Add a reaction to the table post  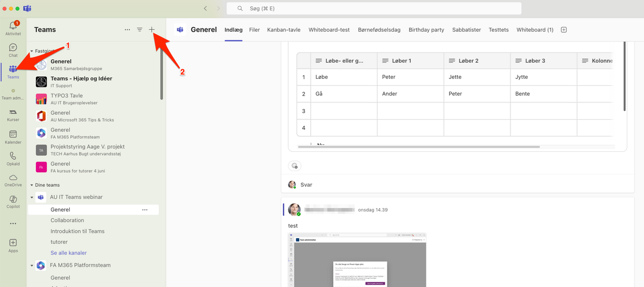tap(295, 165)
